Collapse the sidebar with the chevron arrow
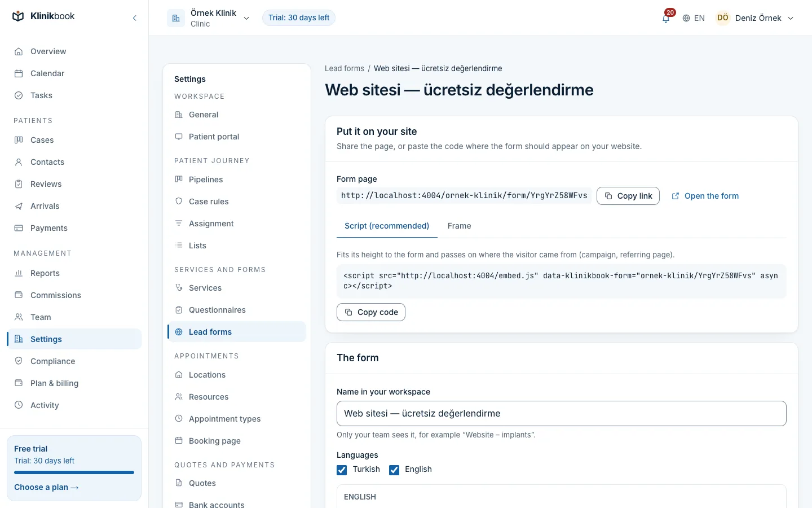Image resolution: width=812 pixels, height=508 pixels. (x=135, y=18)
